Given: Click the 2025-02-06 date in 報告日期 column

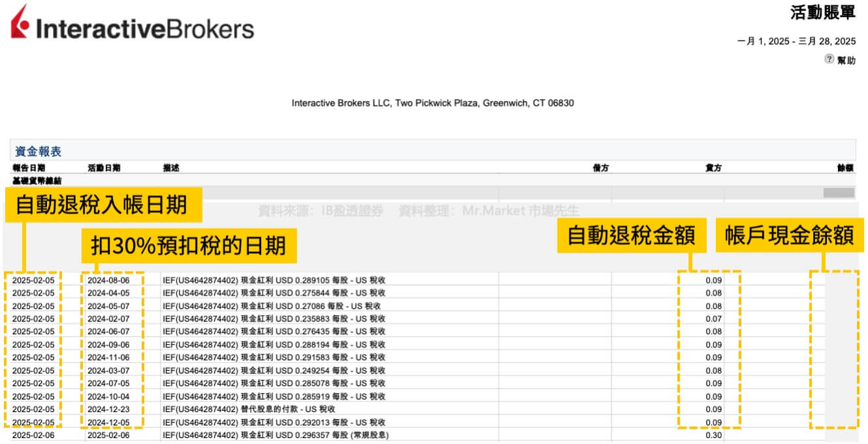Looking at the screenshot, I should [x=33, y=435].
